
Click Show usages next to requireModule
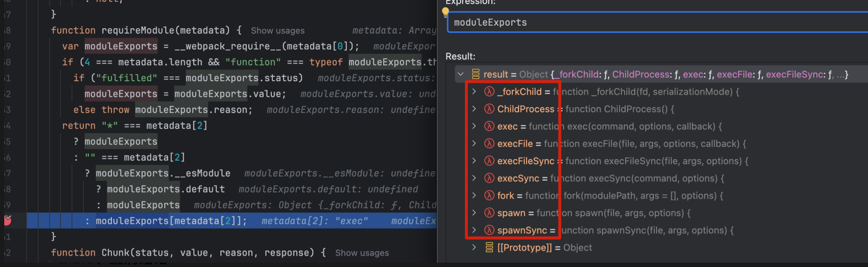pyautogui.click(x=278, y=31)
